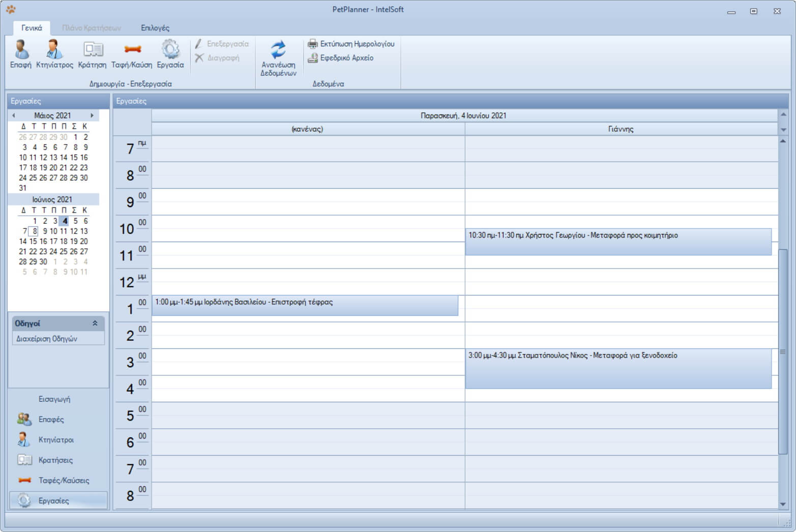Switch to the Γενικά ribbon tab
Screen dimensions: 796x532
point(32,28)
